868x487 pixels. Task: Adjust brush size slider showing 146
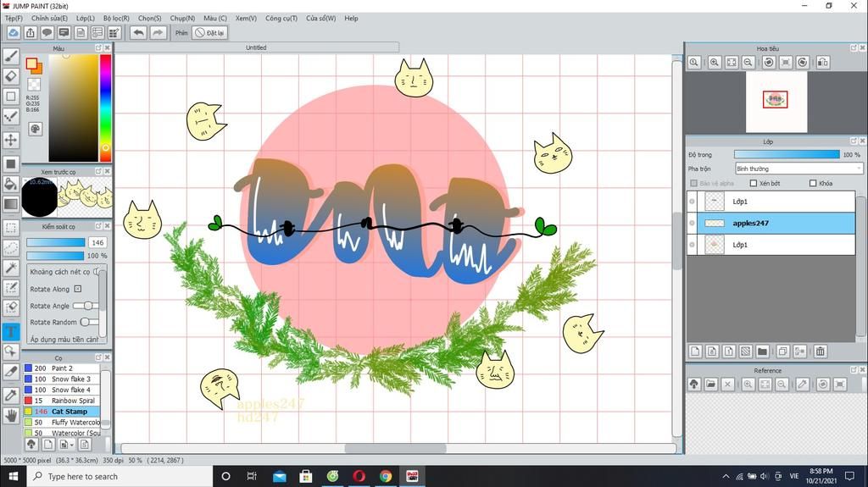tap(56, 242)
